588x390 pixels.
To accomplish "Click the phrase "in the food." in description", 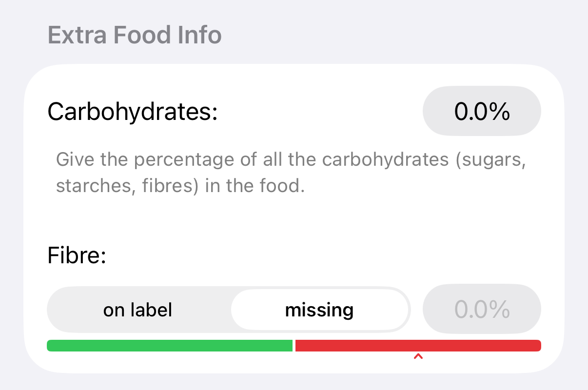I will 255,187.
